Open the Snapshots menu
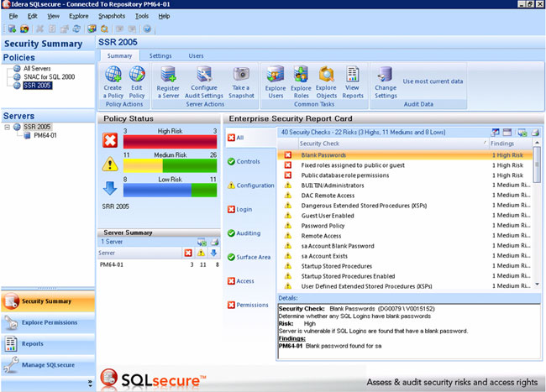 (x=112, y=16)
